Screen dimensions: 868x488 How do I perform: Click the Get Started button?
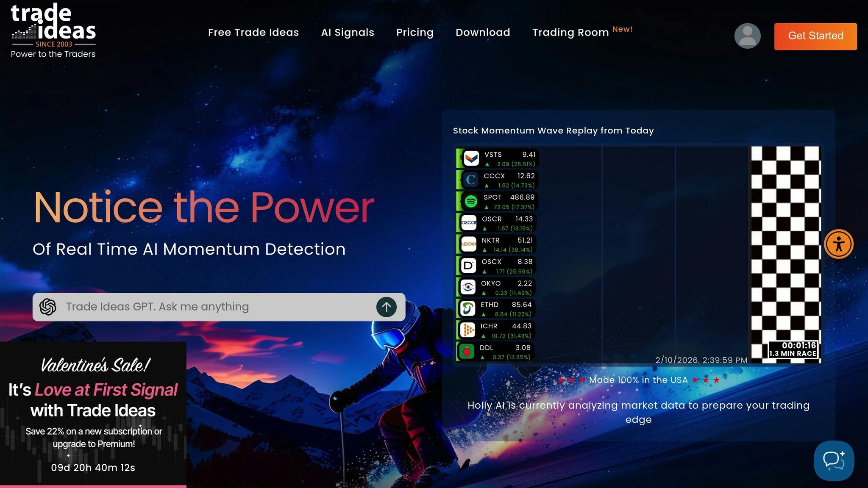pyautogui.click(x=815, y=36)
